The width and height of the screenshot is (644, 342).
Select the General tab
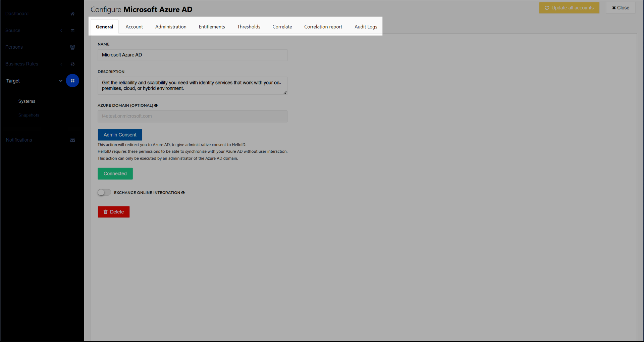pyautogui.click(x=105, y=27)
